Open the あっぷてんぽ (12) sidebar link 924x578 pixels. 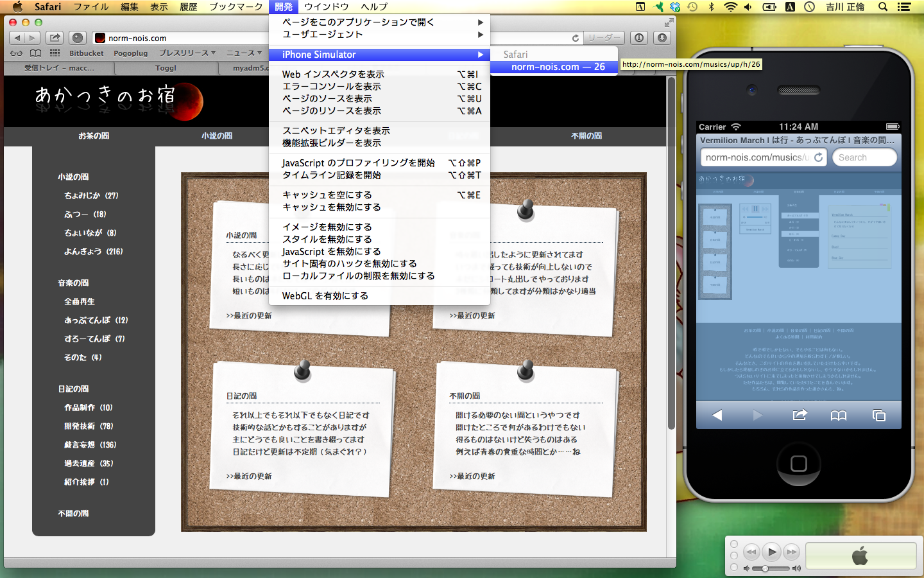pos(96,320)
